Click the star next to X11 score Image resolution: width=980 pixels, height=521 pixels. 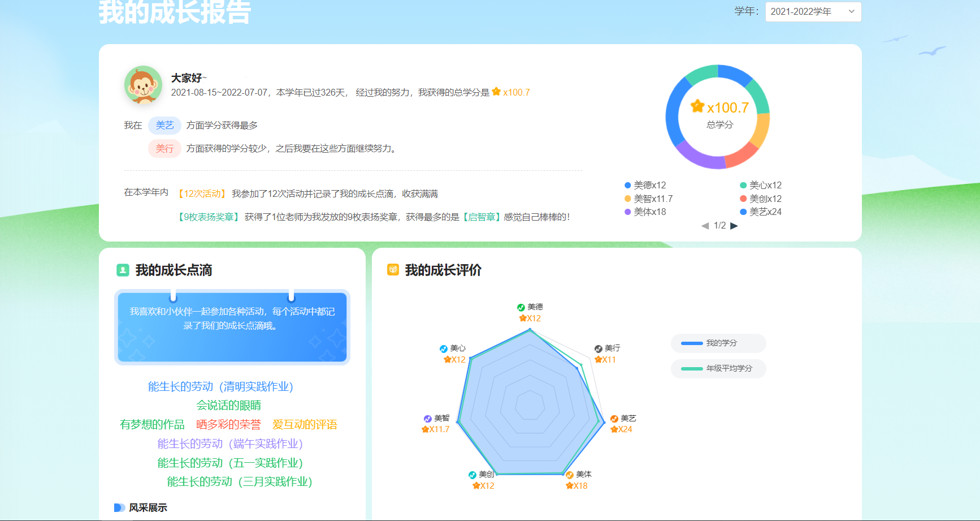pyautogui.click(x=598, y=360)
